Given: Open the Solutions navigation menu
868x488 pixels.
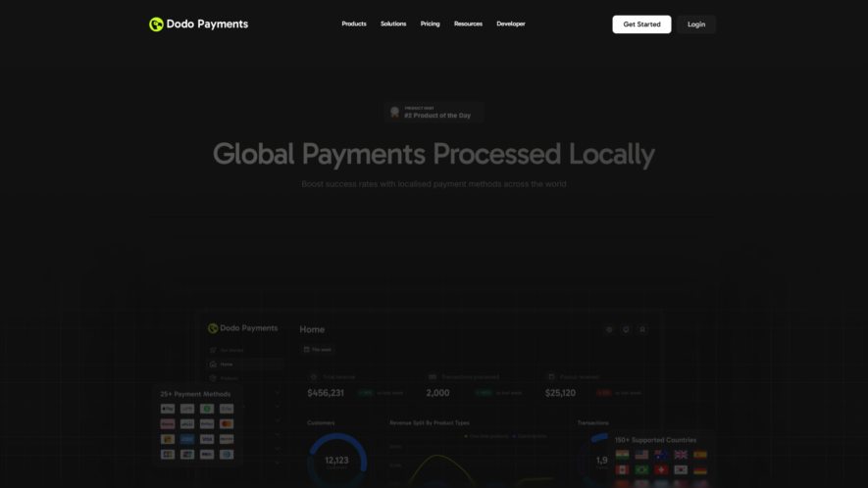Looking at the screenshot, I should click(x=393, y=24).
